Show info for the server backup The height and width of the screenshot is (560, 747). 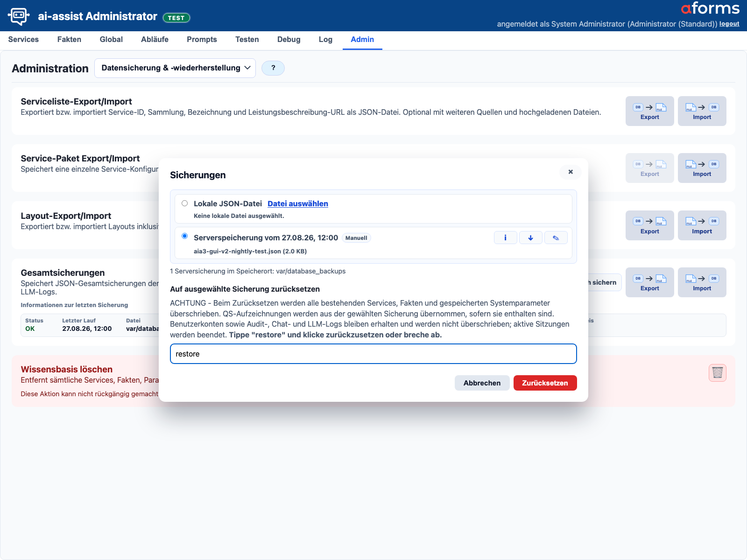tap(505, 238)
